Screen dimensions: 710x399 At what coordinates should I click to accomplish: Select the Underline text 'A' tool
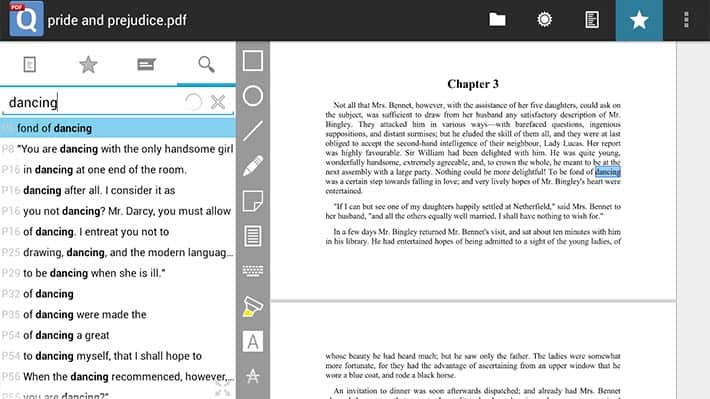point(253,341)
